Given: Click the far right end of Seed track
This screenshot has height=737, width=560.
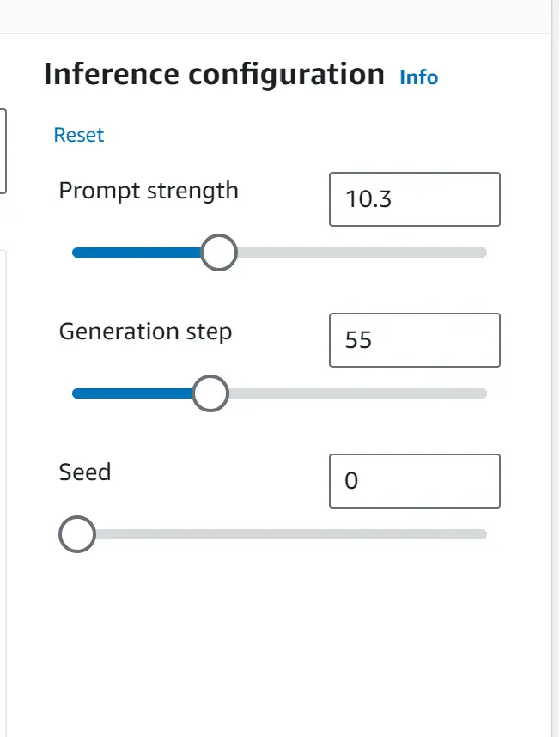Looking at the screenshot, I should click(x=483, y=534).
